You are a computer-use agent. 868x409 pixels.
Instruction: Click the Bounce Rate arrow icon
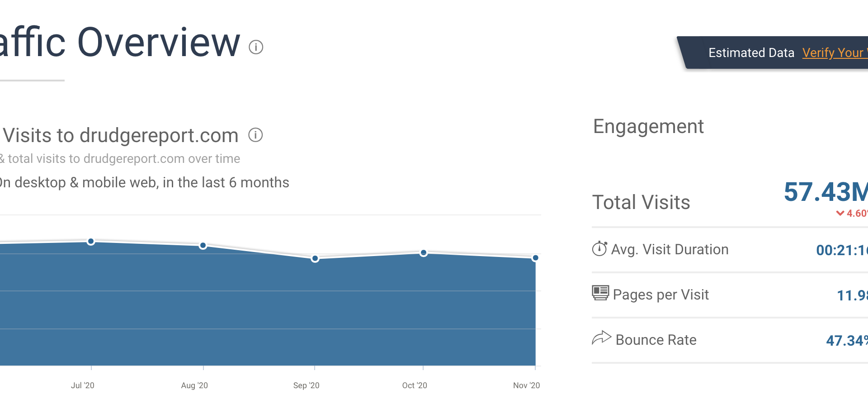point(601,338)
